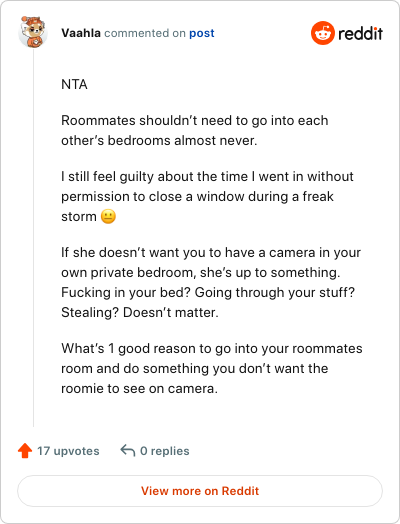Click the Vaahla user avatar
This screenshot has width=400, height=524.
pyautogui.click(x=32, y=32)
